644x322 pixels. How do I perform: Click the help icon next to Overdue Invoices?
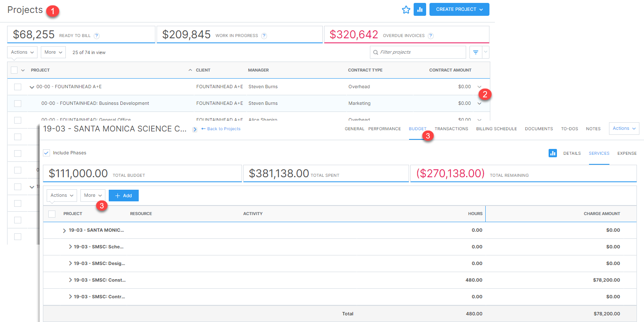(431, 36)
